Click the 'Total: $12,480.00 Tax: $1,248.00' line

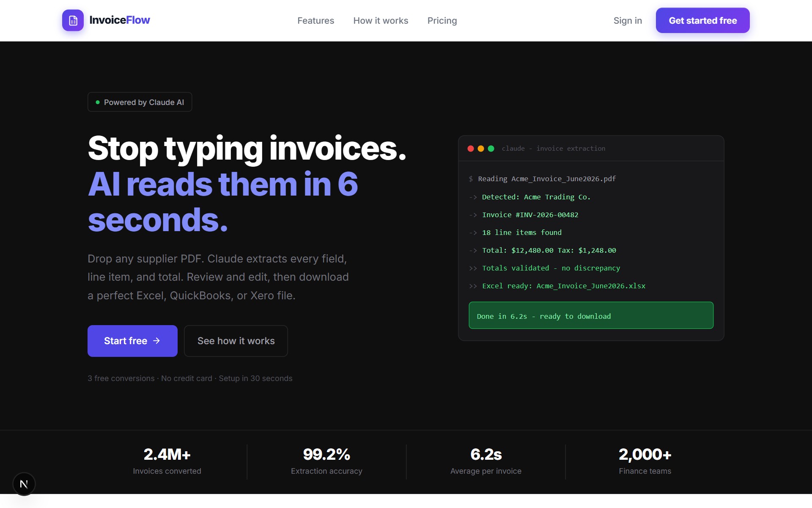(x=542, y=251)
